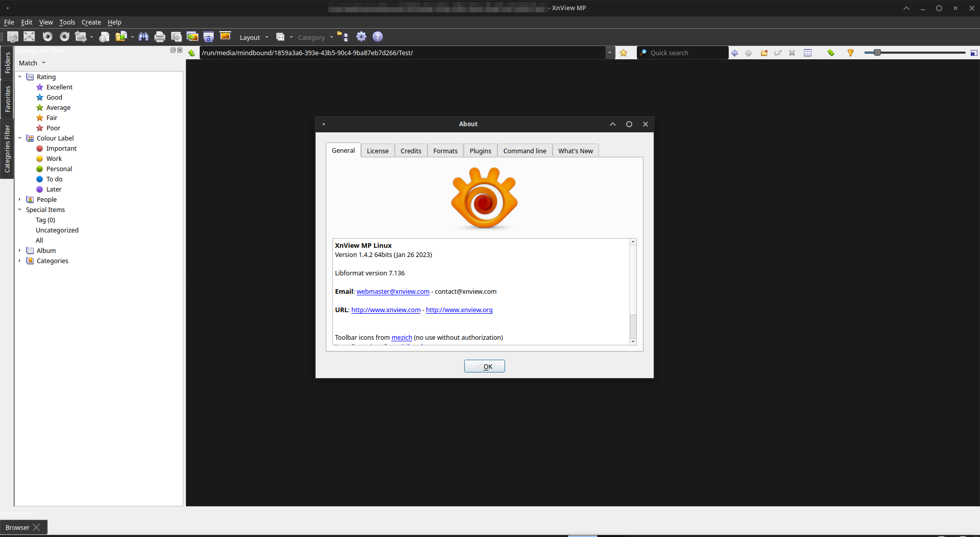
Task: Click the blue Help question-mark icon
Action: (377, 37)
